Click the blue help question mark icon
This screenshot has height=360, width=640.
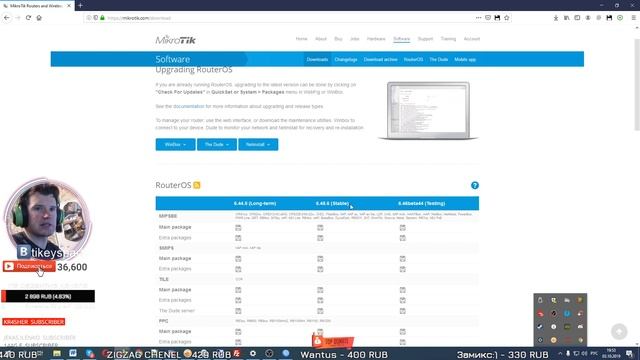475,185
